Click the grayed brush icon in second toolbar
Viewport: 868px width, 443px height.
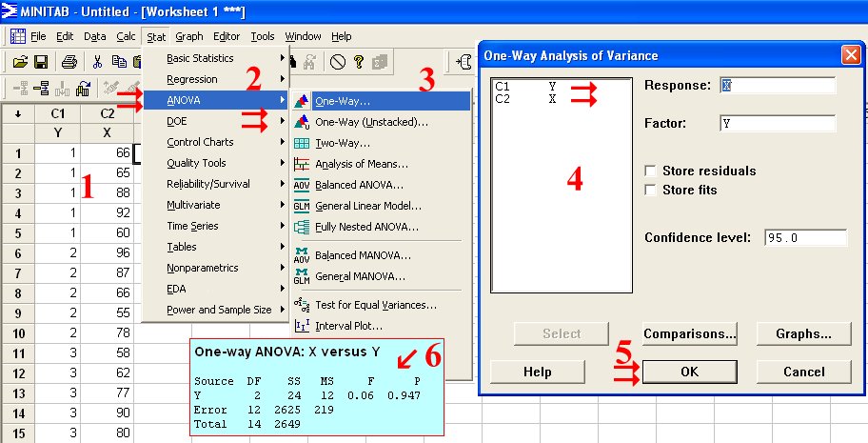pyautogui.click(x=110, y=88)
